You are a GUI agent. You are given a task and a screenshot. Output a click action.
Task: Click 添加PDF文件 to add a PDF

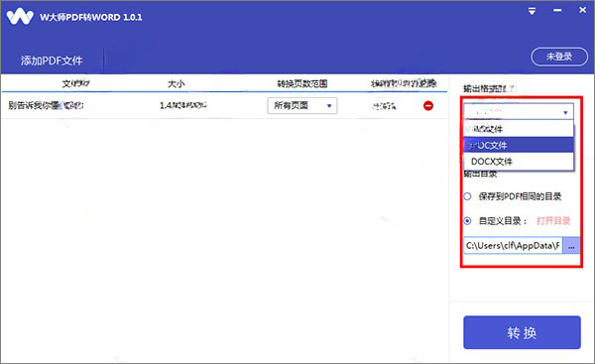click(52, 61)
